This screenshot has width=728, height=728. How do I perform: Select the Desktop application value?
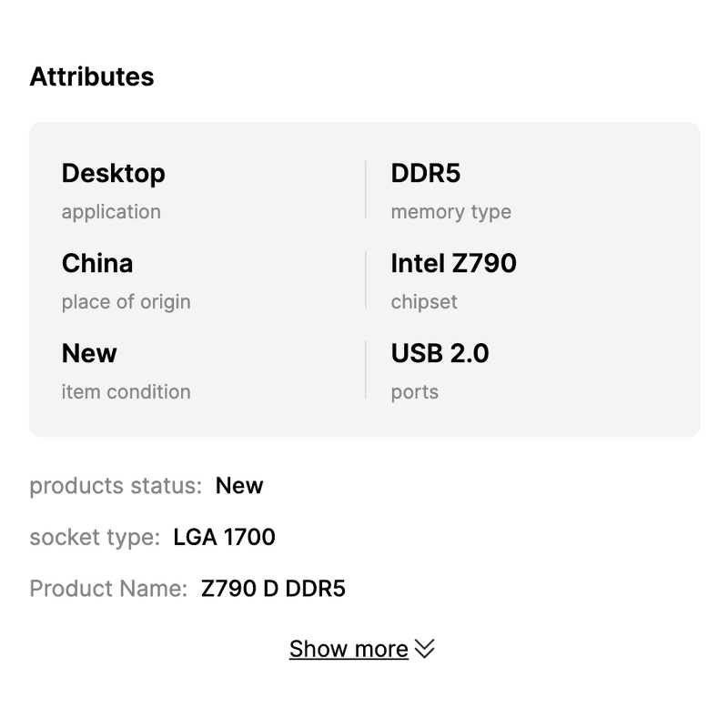[114, 173]
